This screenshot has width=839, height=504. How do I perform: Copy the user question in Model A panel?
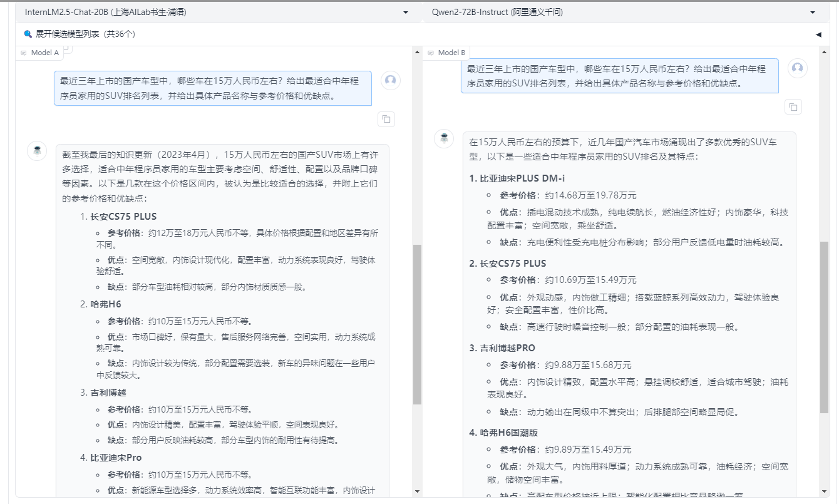386,119
